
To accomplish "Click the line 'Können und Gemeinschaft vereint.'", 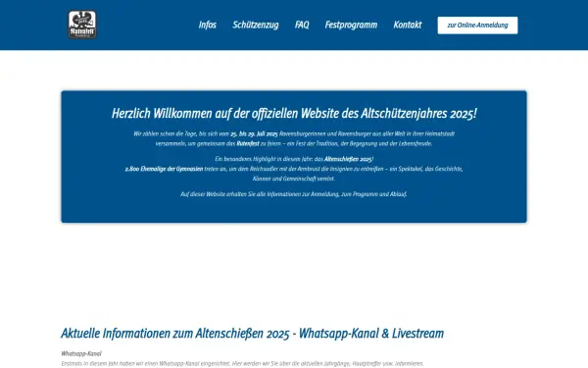I will click(294, 179).
